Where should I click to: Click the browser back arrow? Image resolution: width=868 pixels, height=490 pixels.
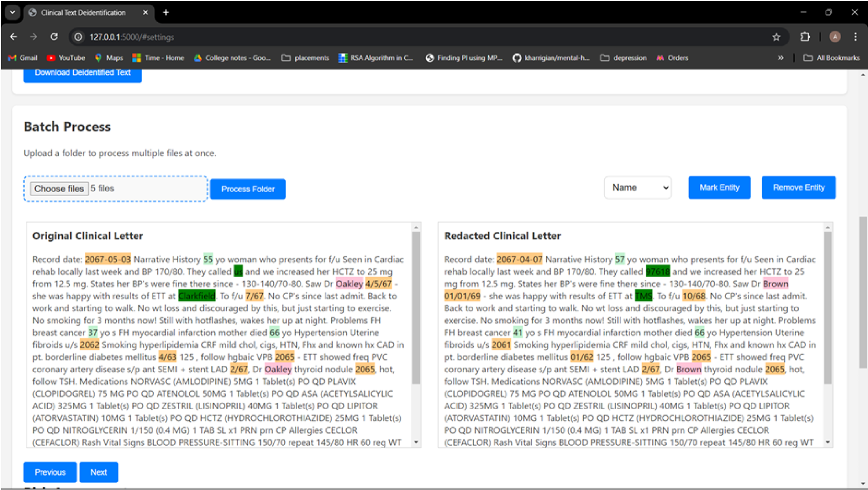14,36
